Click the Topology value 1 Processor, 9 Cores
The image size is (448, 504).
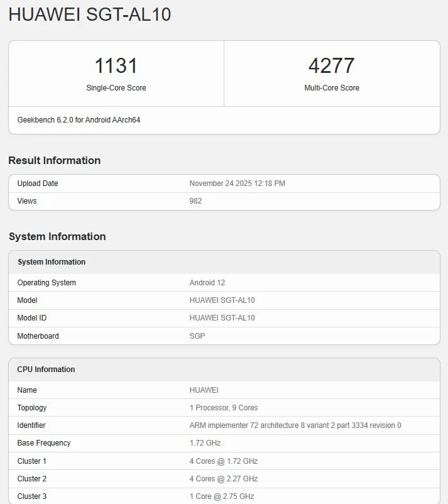pos(223,408)
